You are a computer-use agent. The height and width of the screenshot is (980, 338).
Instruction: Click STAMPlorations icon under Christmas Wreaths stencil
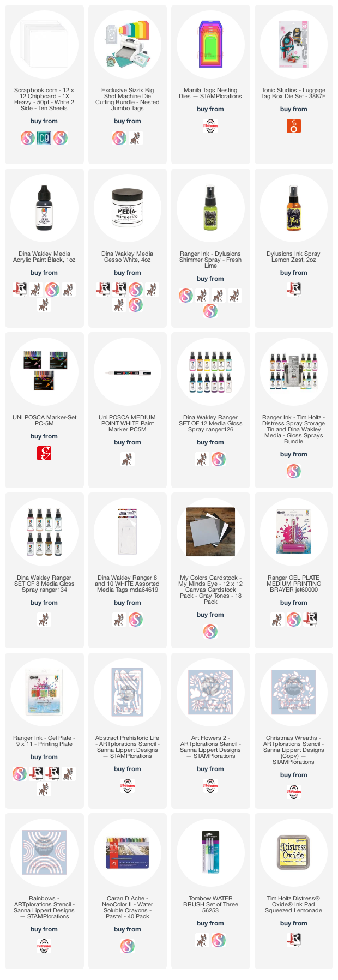[x=294, y=792]
